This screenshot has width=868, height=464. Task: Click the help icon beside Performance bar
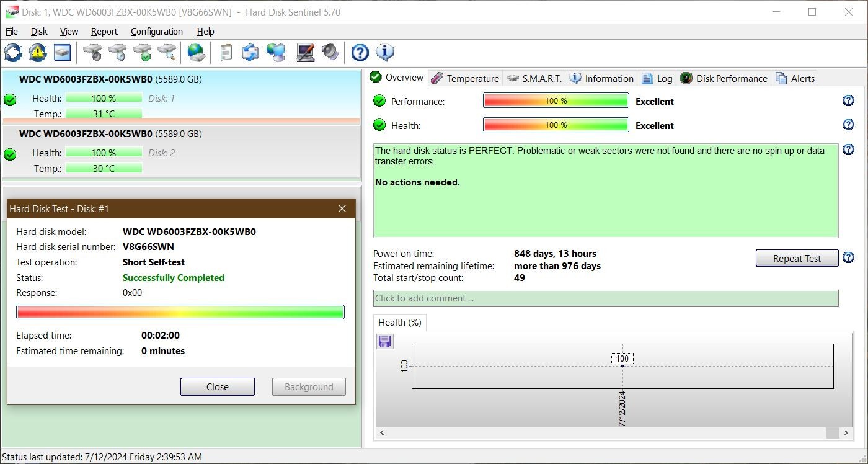[x=849, y=100]
